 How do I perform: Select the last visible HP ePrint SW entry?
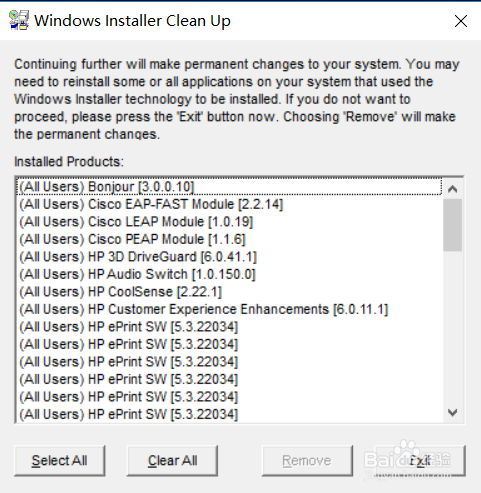click(229, 414)
